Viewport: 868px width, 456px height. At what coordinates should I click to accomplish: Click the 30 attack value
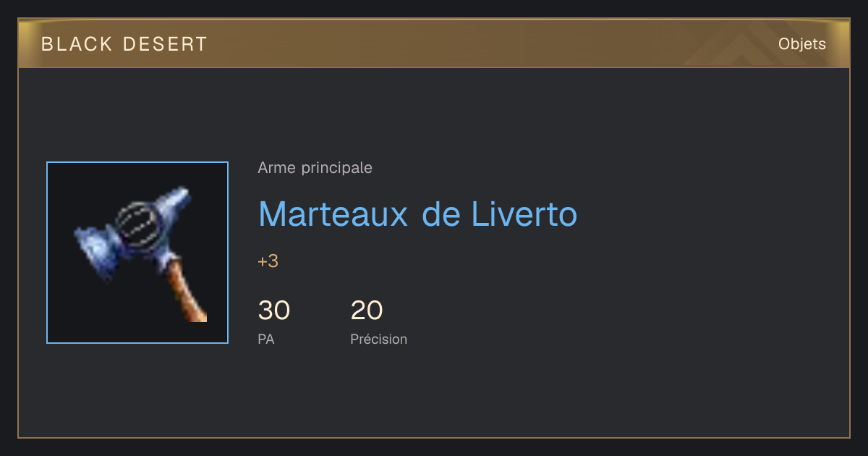point(274,311)
